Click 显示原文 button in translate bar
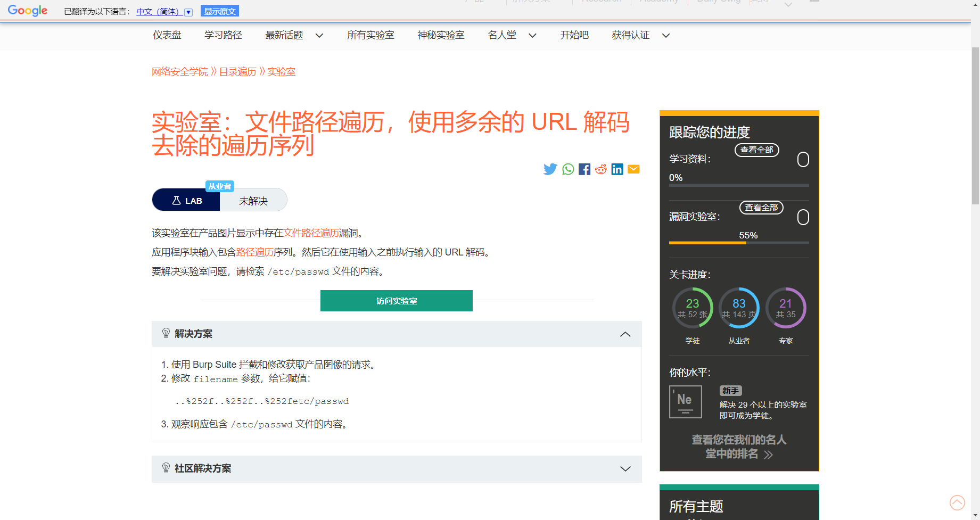 point(220,11)
